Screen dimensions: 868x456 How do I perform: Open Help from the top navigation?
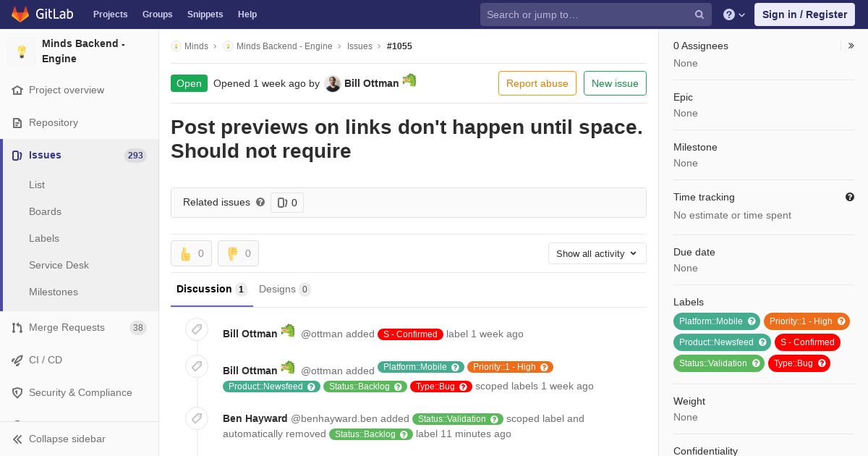click(x=247, y=14)
